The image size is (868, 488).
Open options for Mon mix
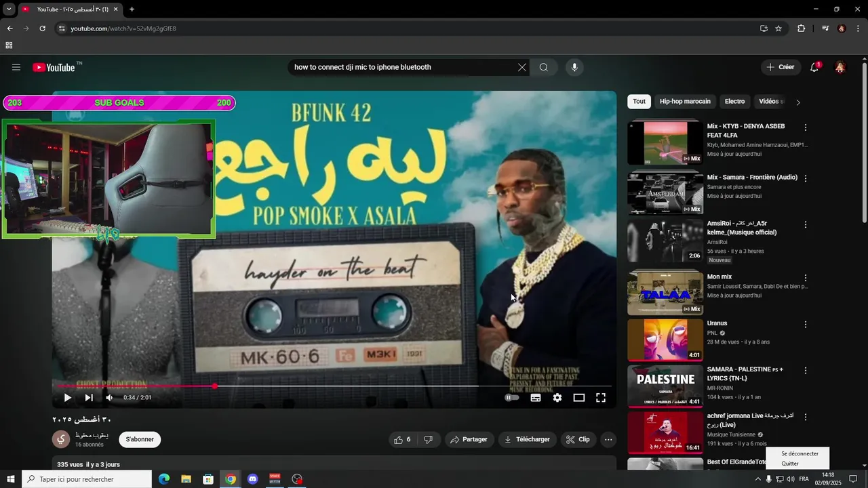[806, 278]
